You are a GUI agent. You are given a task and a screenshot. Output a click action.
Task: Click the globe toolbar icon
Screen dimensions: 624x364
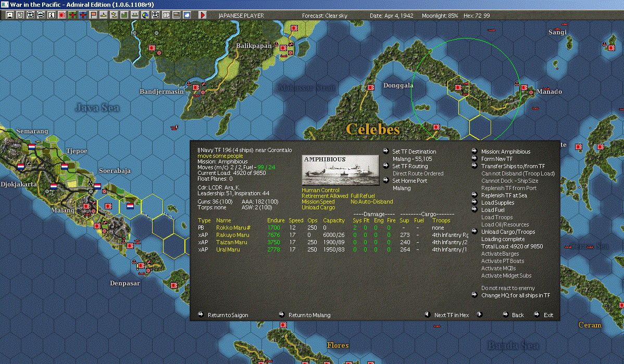pyautogui.click(x=145, y=15)
